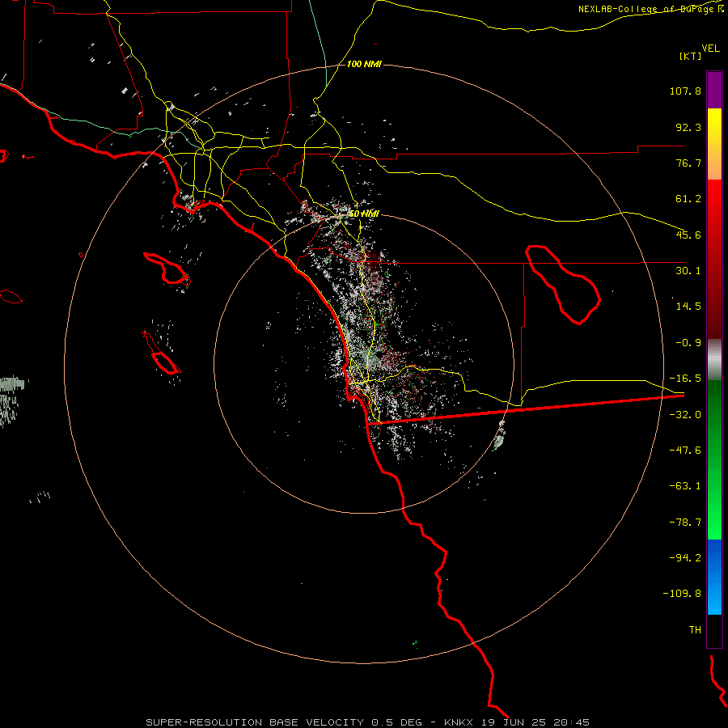Select the -94.2 scale value
Viewport: 728px width, 728px height.
(685, 557)
